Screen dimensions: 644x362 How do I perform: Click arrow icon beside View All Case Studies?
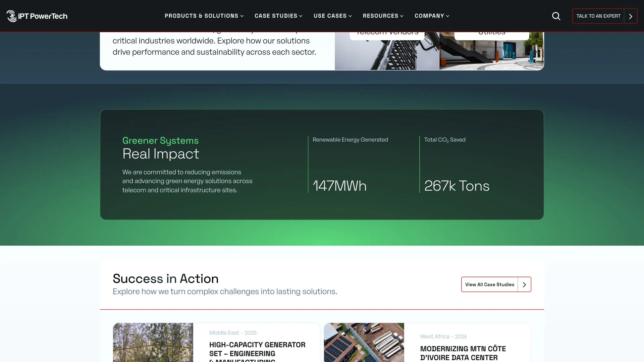(524, 285)
